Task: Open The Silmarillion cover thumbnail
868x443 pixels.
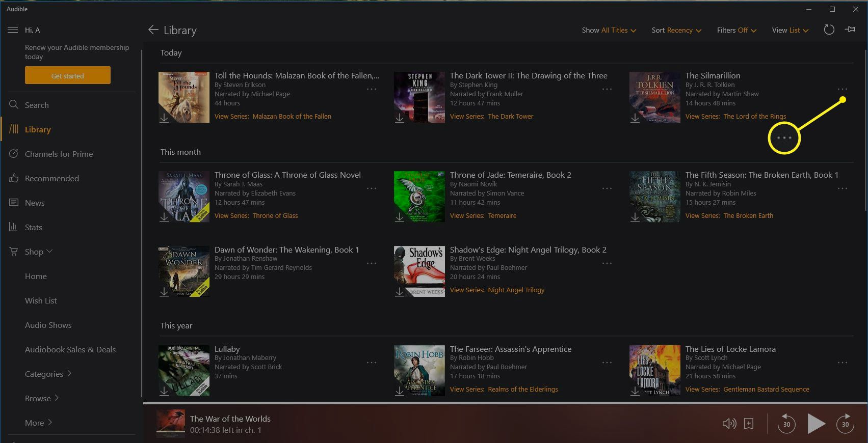Action: pyautogui.click(x=655, y=97)
